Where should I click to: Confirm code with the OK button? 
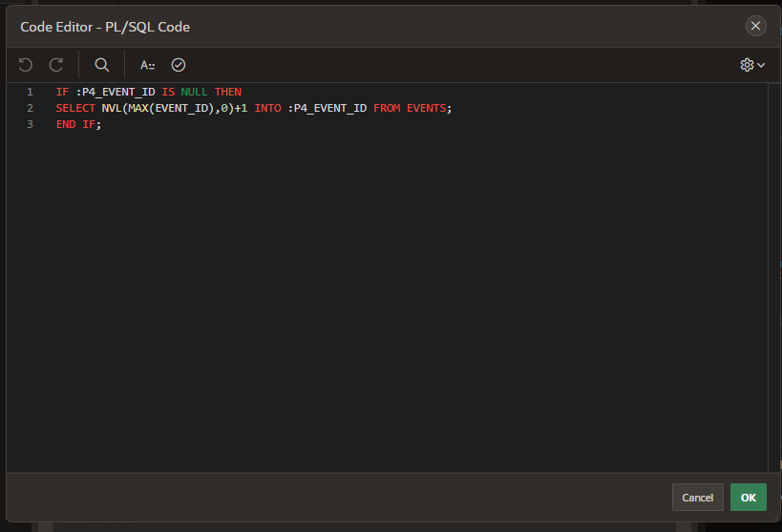point(748,497)
